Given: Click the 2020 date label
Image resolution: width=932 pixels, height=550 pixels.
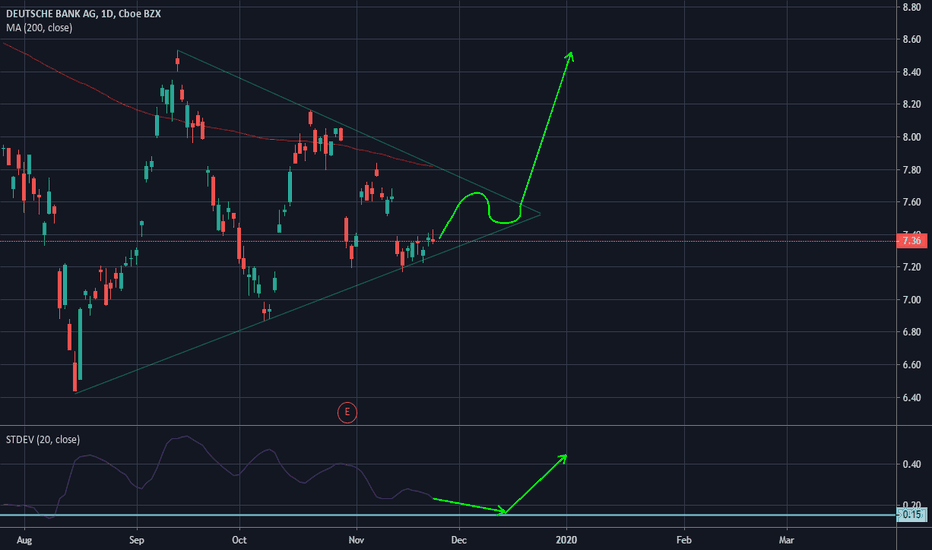Looking at the screenshot, I should tap(566, 540).
